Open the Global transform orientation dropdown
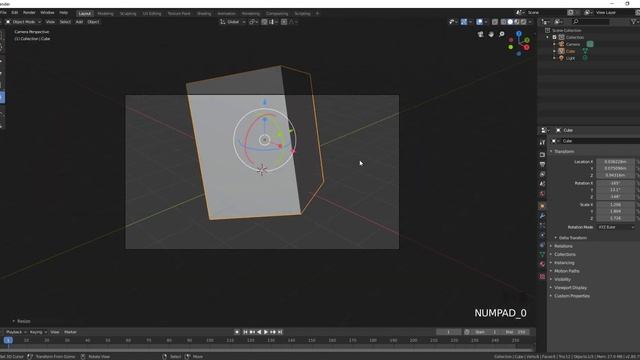 [233, 22]
